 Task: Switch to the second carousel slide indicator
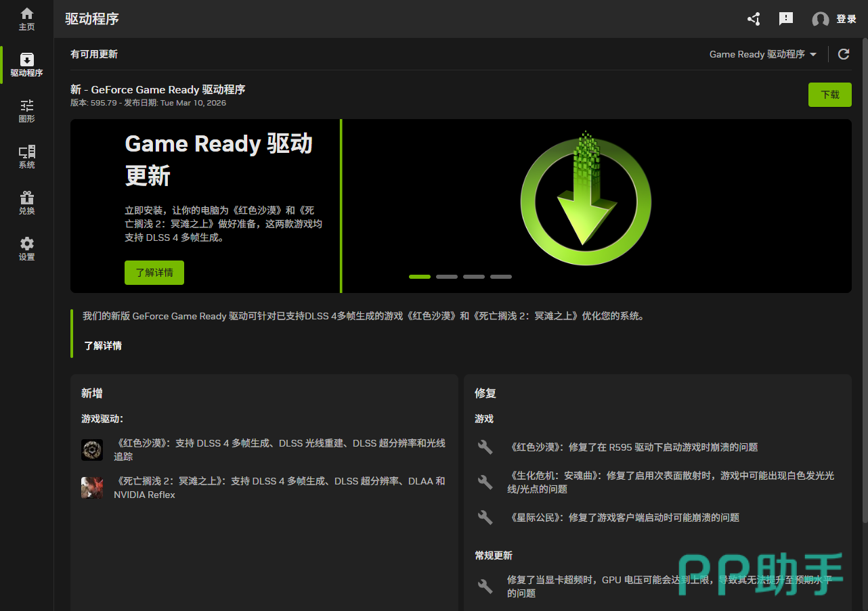click(x=447, y=277)
